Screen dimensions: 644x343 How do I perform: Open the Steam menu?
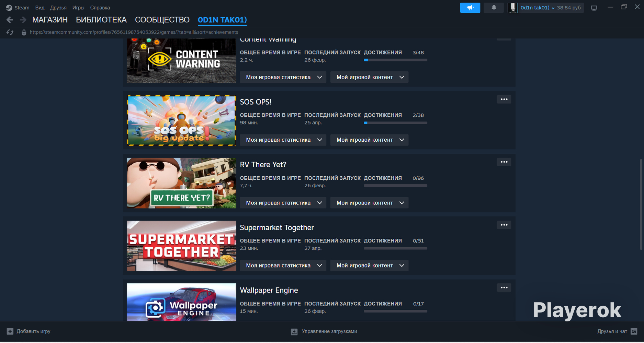(x=22, y=8)
